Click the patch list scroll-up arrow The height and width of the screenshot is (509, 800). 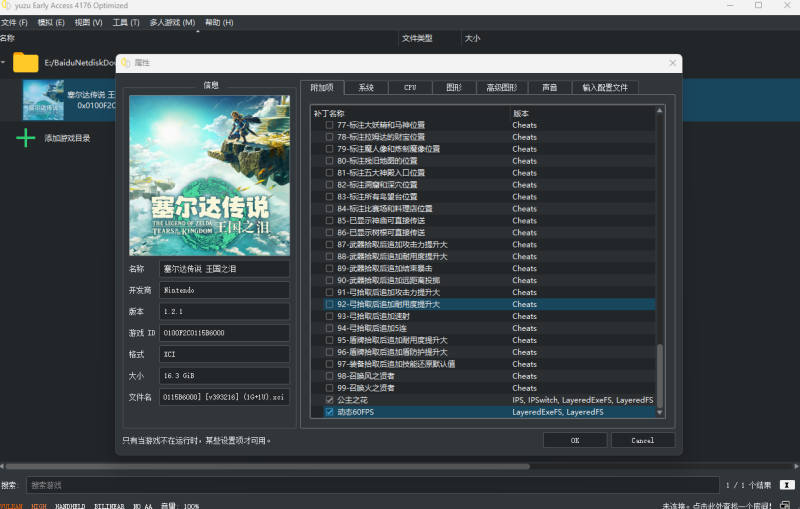(660, 111)
